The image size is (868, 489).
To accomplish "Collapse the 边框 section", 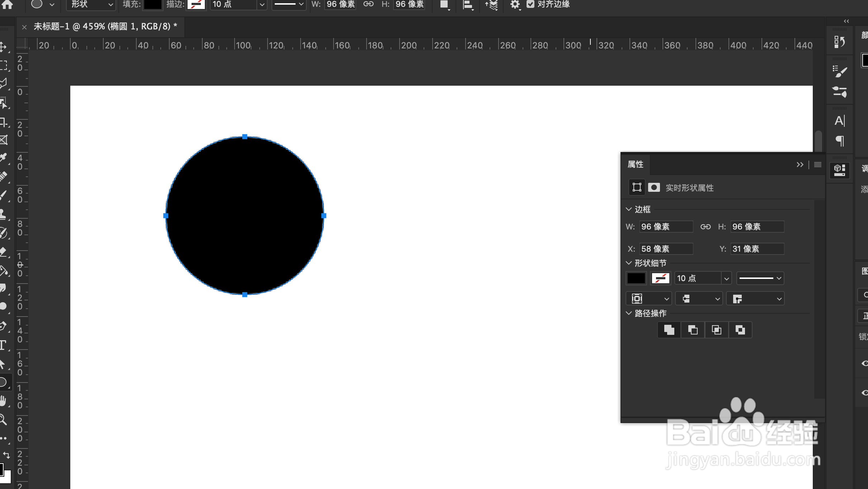I will point(629,209).
